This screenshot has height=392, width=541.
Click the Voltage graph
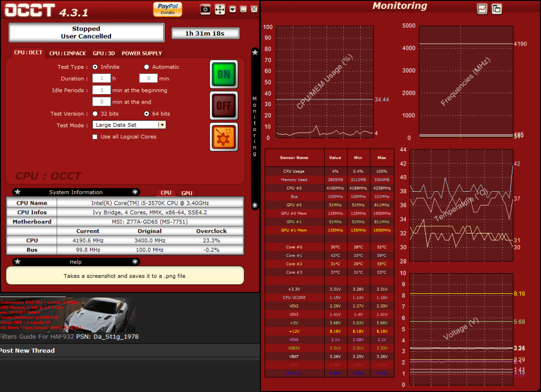461,329
